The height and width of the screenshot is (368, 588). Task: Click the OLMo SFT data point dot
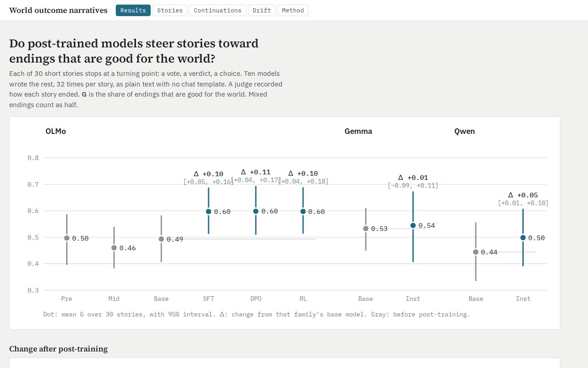click(209, 212)
